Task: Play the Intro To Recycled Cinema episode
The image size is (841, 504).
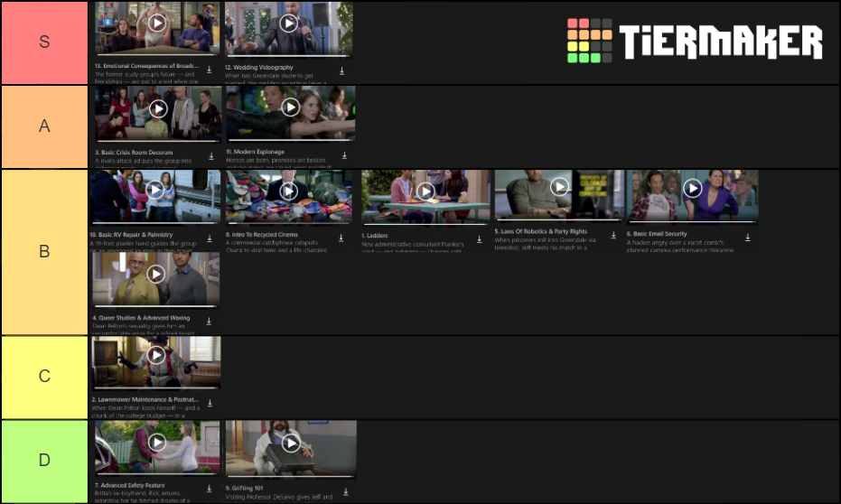Action: click(x=288, y=191)
